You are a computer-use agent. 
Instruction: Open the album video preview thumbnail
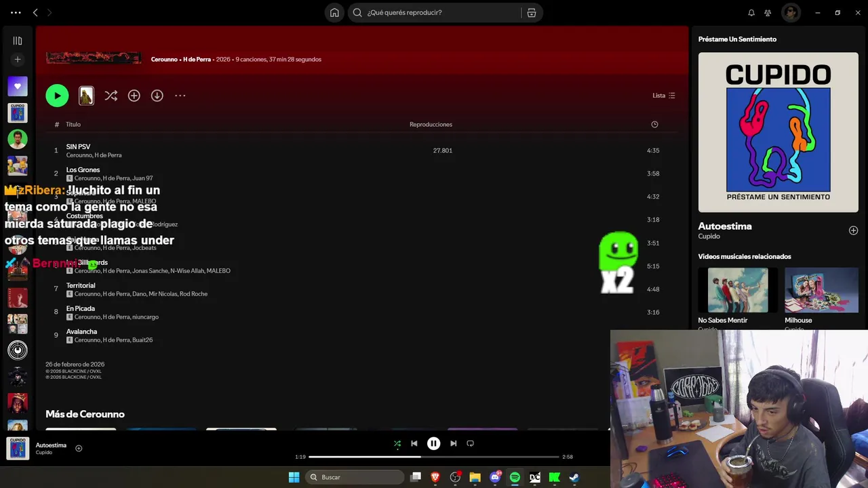click(86, 96)
